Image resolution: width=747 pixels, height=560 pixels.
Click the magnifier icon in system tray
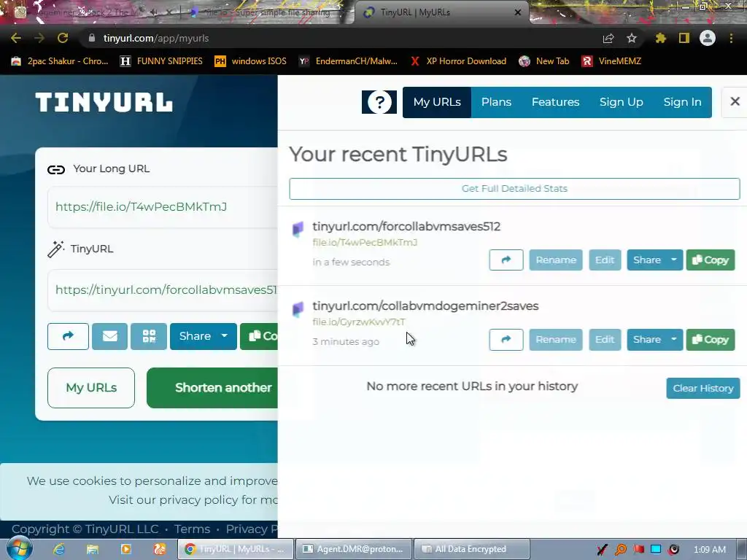[x=621, y=550]
